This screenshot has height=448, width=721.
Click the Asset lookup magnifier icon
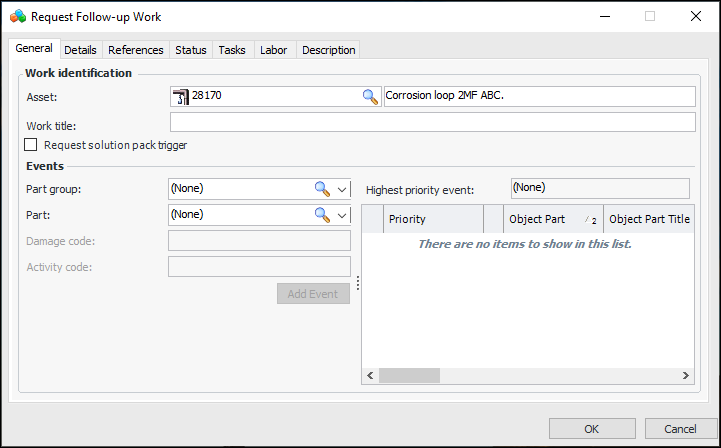tap(370, 97)
